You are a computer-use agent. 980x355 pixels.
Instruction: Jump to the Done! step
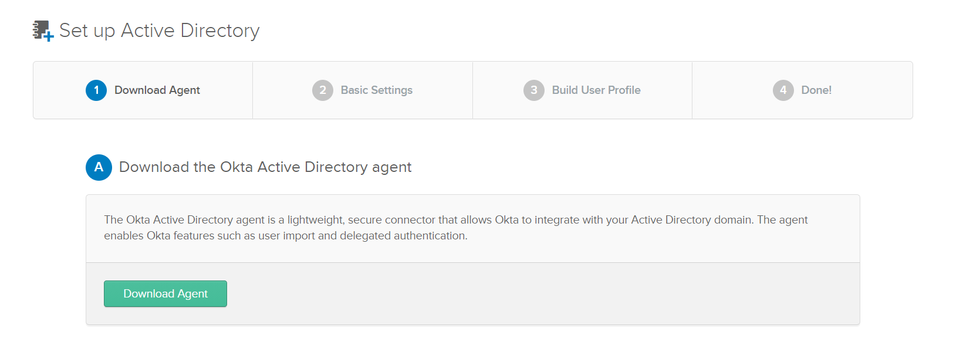coord(816,90)
